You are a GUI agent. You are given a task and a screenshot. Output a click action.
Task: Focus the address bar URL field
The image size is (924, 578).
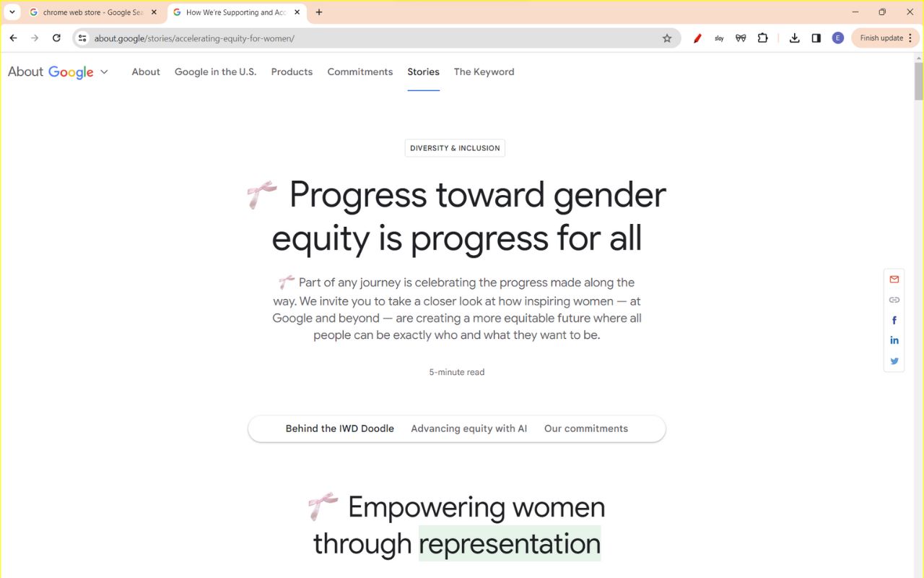[375, 38]
